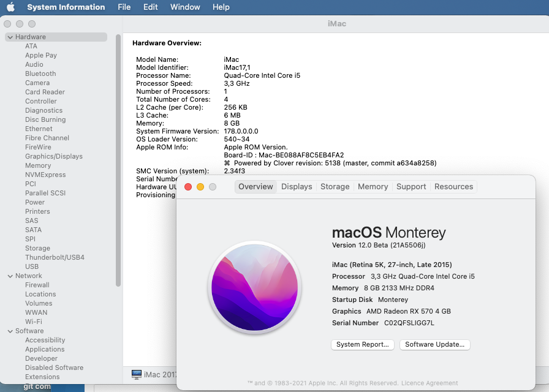Select Applications under Software

tap(45, 349)
